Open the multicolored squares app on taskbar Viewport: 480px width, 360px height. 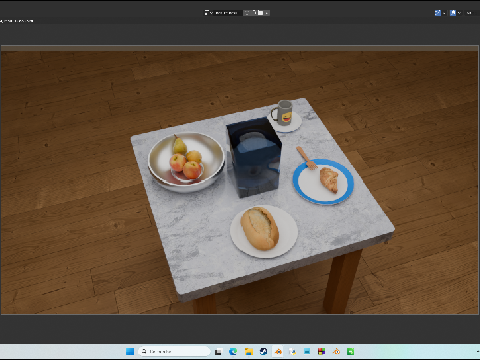(x=322, y=351)
